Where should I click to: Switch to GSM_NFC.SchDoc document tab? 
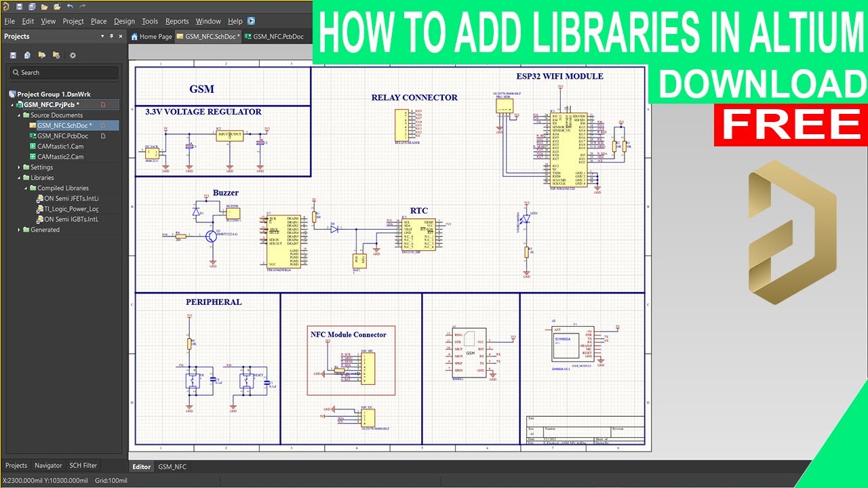[208, 37]
